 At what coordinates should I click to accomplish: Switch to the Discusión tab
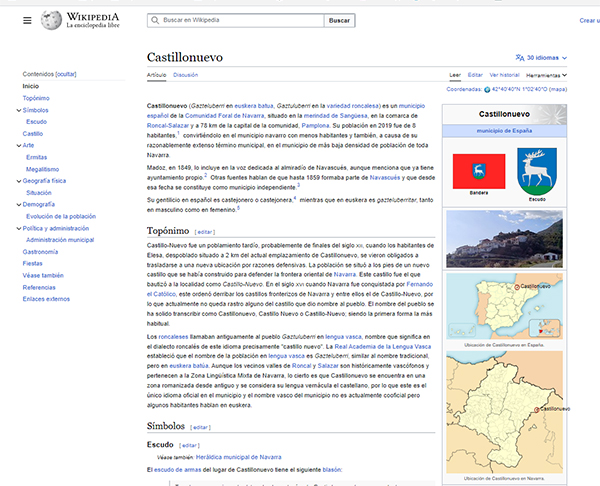pyautogui.click(x=185, y=75)
